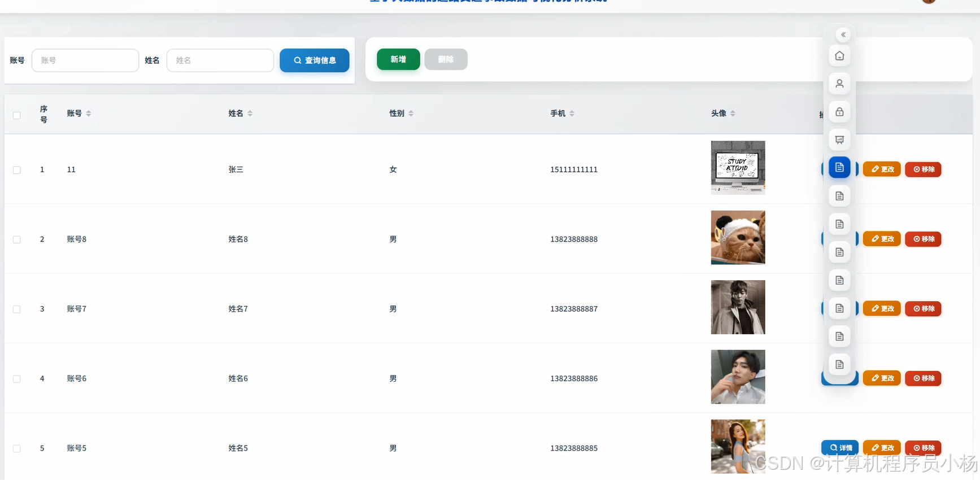
Task: Toggle the select-all checkbox in table header
Action: (17, 115)
